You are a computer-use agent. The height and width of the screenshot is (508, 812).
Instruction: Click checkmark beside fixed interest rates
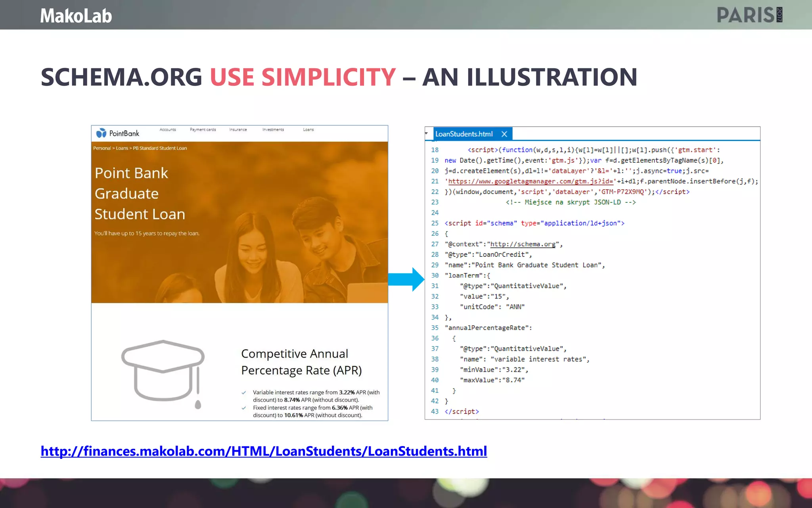(244, 408)
